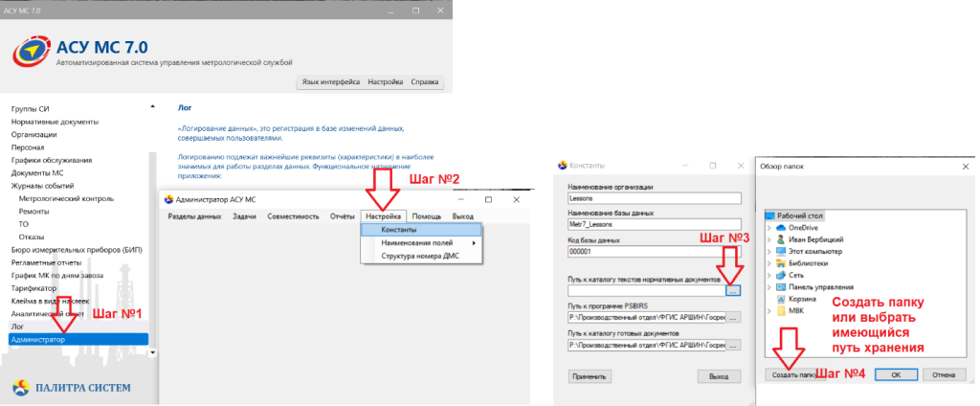Click Язык интерфейса button
Viewport: 980px width, 406px height.
[x=330, y=82]
